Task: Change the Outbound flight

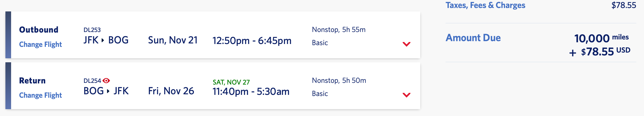Action: click(40, 44)
